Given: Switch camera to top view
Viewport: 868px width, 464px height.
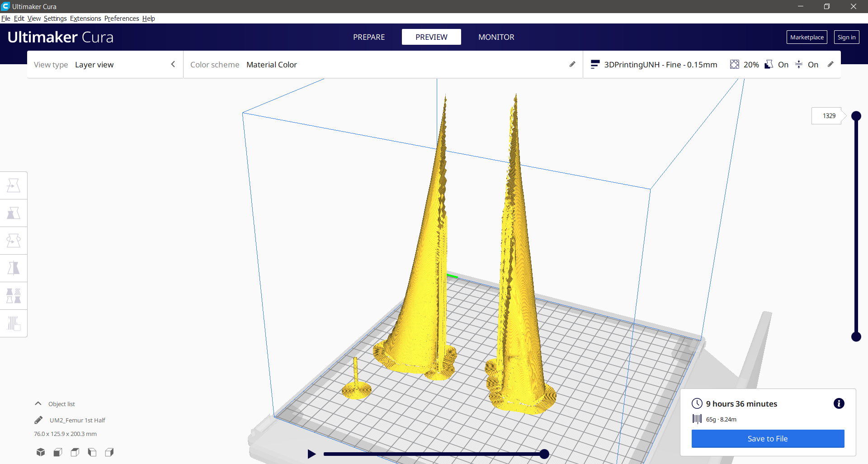Looking at the screenshot, I should (75, 452).
